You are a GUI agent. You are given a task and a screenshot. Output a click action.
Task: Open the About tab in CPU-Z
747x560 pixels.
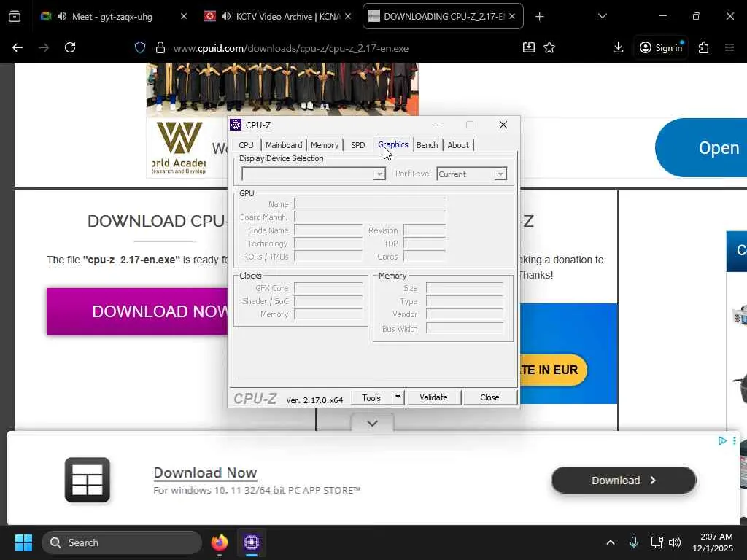coord(458,145)
